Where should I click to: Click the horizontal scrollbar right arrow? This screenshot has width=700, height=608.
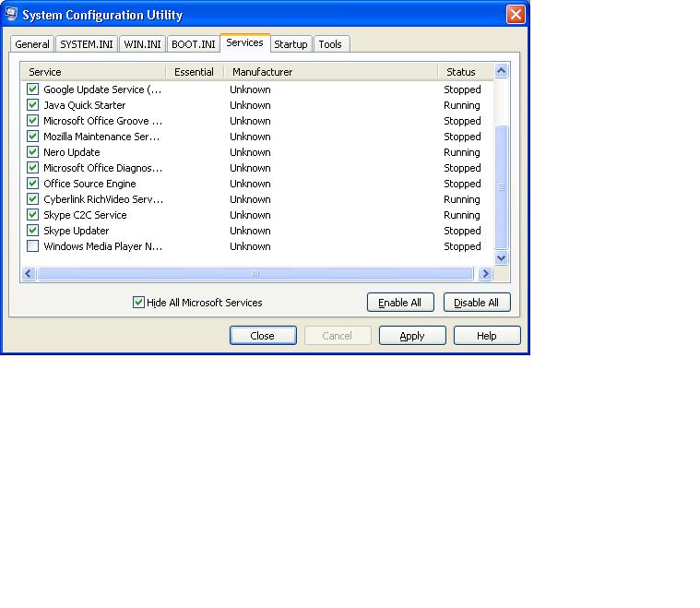point(485,273)
